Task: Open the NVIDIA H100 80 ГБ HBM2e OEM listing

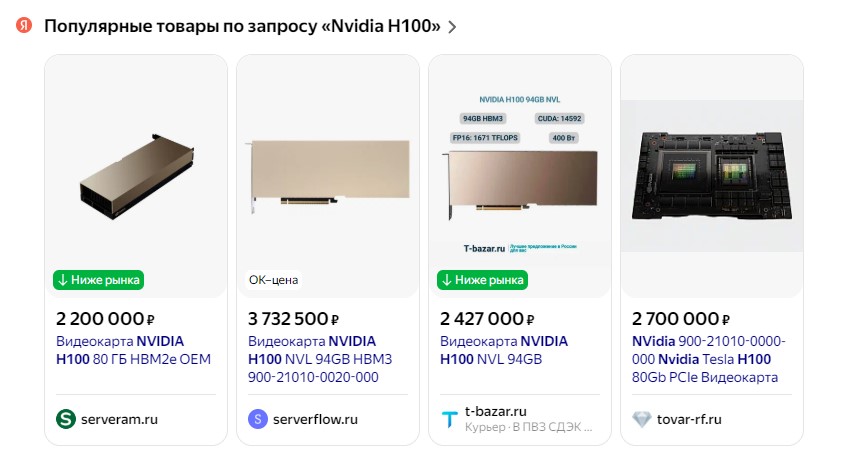Action: coord(133,350)
